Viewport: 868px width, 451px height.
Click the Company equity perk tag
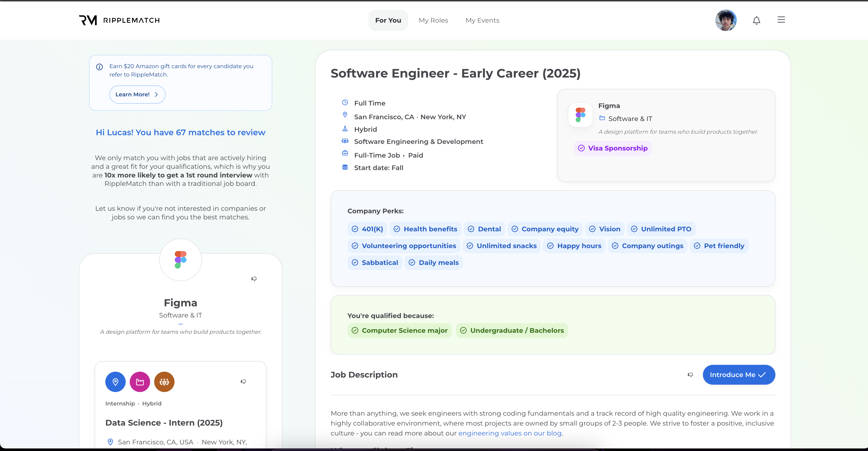[545, 229]
